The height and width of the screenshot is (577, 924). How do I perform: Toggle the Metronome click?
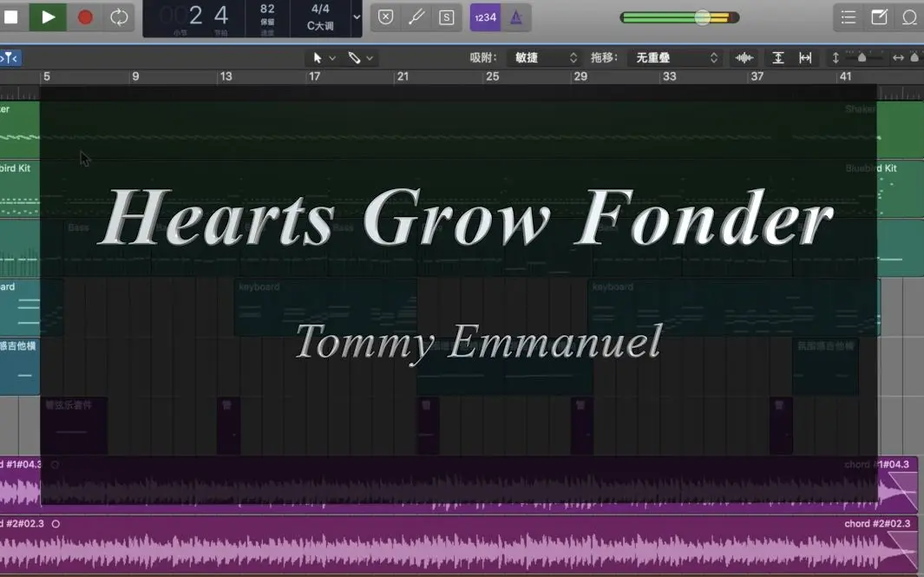click(x=516, y=17)
